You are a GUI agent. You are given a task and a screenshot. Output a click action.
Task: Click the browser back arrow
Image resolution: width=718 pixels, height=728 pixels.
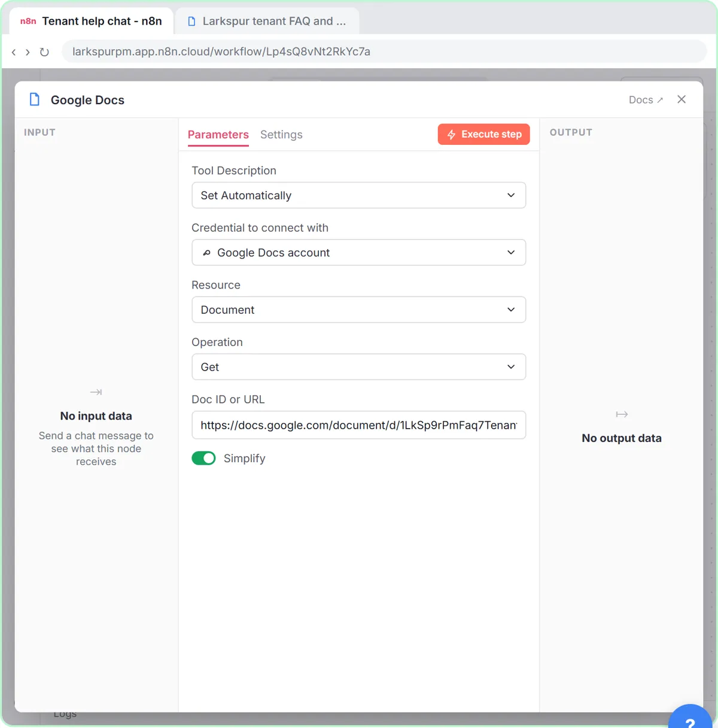click(x=14, y=52)
